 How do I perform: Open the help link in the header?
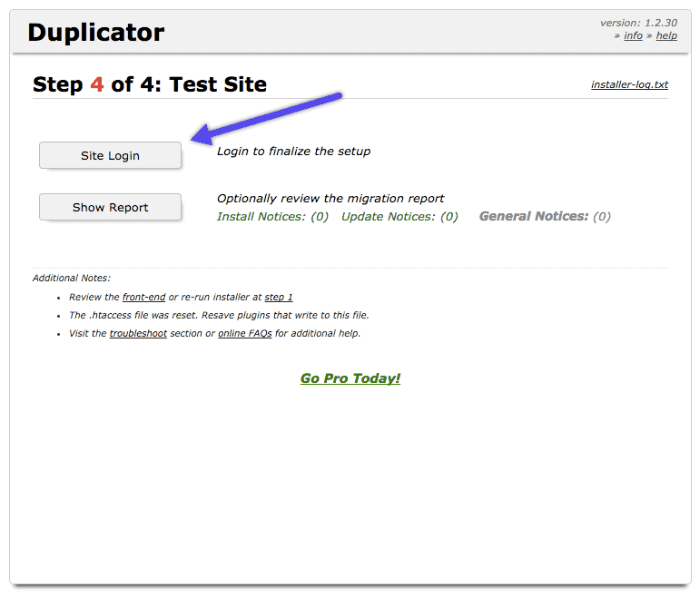(666, 35)
